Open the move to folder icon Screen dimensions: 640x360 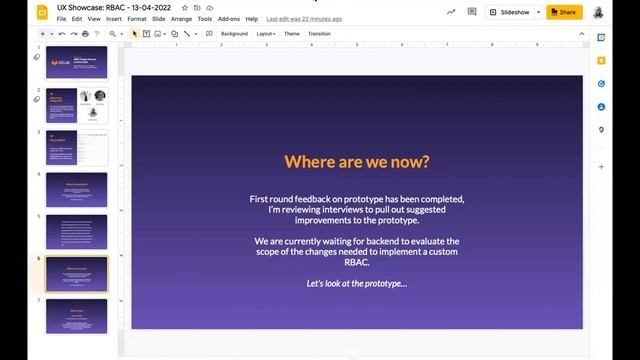point(197,8)
